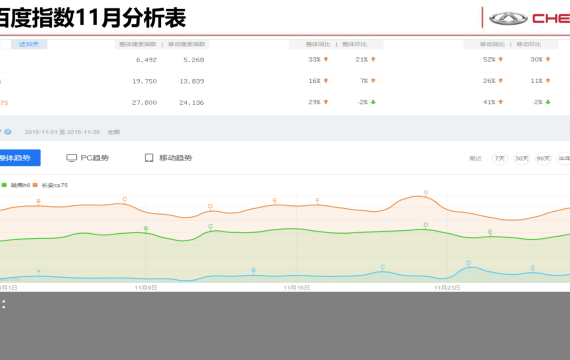Click the green down arrow in 移动环比 column
Viewport: 570px width, 360px height.
(548, 102)
